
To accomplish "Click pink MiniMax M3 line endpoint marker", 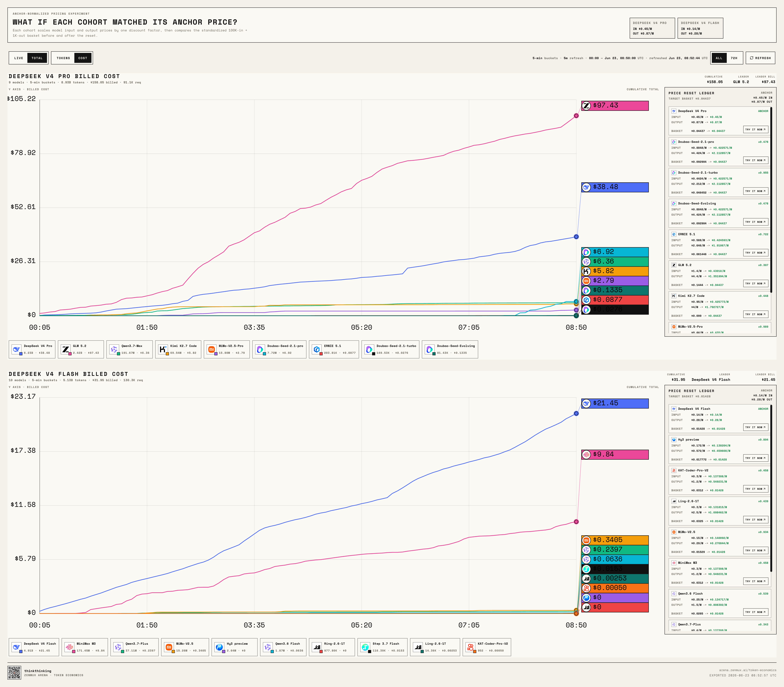I will point(576,522).
